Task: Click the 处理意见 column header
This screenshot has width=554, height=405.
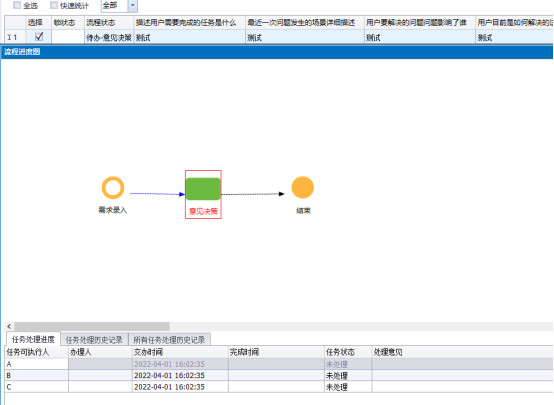Action: 462,352
